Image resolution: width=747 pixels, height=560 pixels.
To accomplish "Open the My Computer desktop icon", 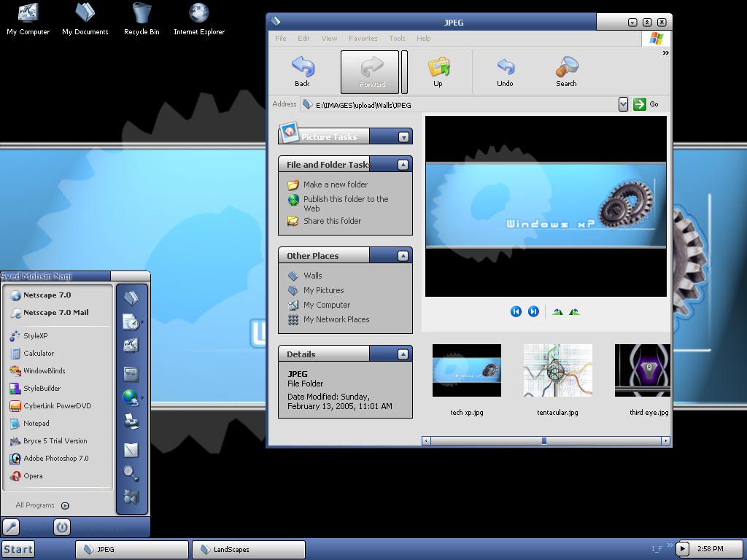I will pos(28,19).
